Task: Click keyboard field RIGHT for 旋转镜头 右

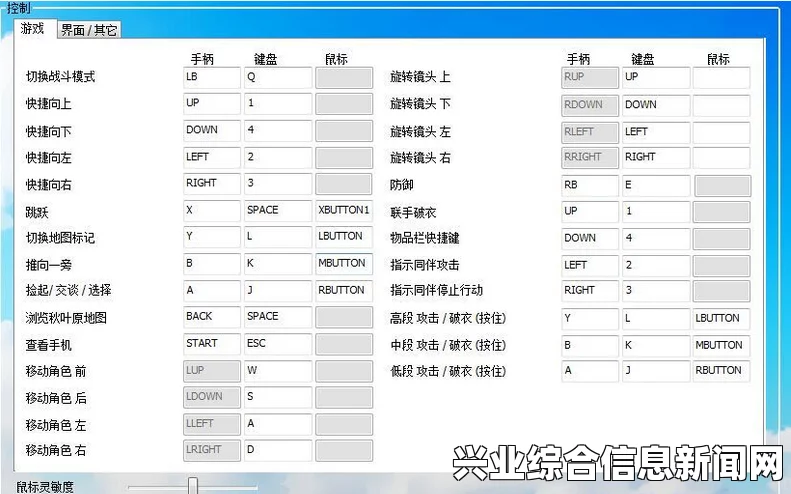Action: 656,158
